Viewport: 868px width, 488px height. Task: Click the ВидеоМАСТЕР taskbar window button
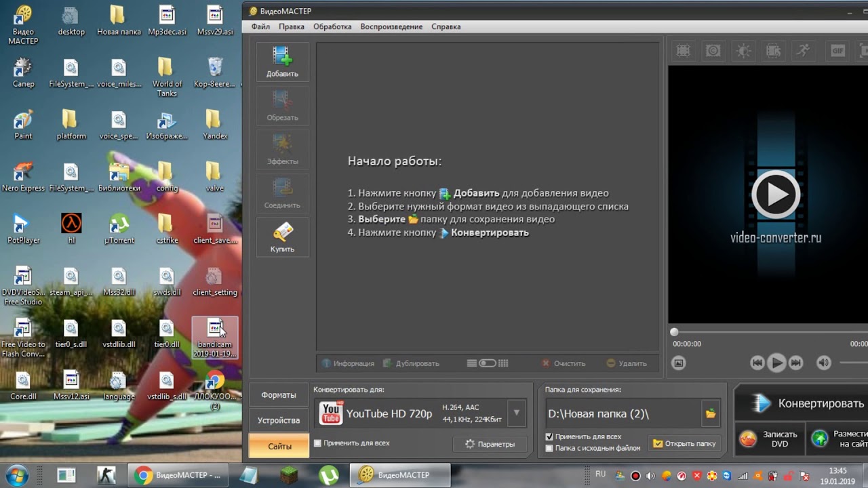tap(399, 475)
